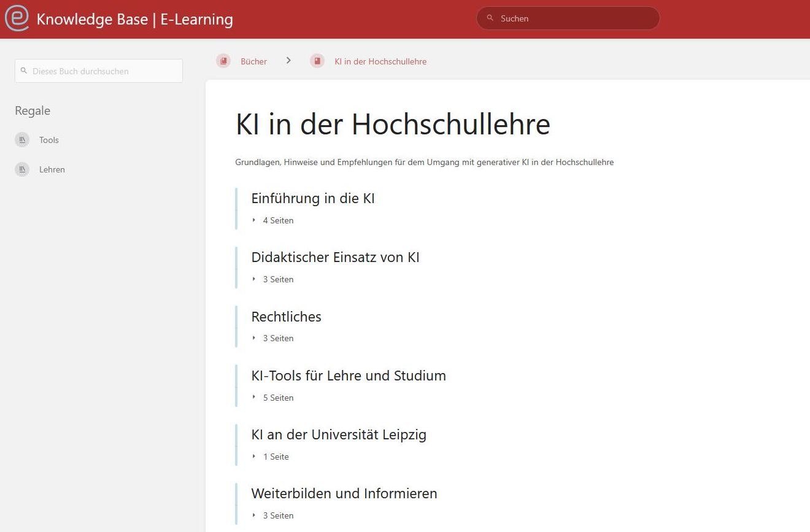Expand '4 Seiten' under Einführung in die KI
This screenshot has width=810, height=532.
pos(273,220)
